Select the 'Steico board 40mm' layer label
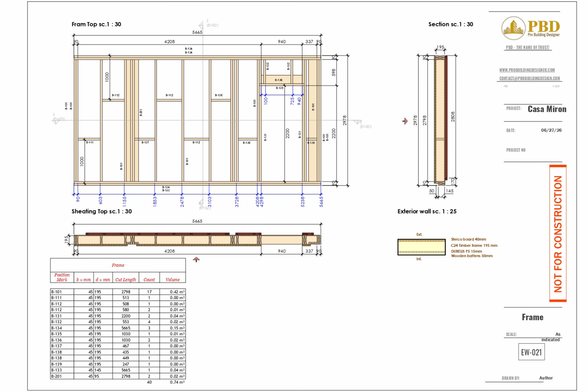The width and height of the screenshot is (588, 392). [469, 239]
